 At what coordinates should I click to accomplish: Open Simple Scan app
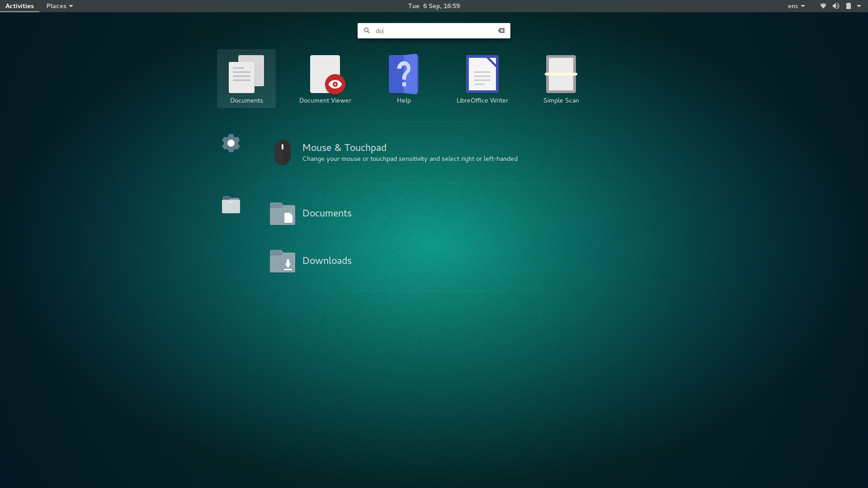coord(561,79)
